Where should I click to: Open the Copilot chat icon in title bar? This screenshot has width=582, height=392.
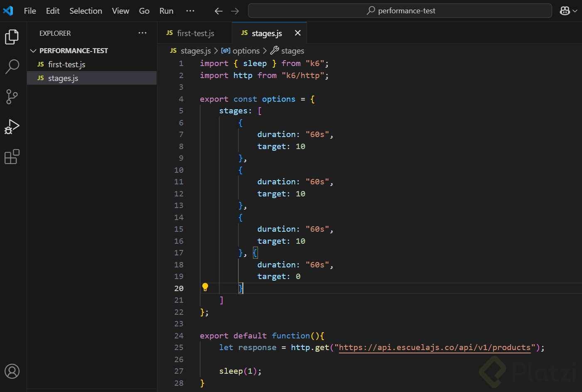coord(565,11)
